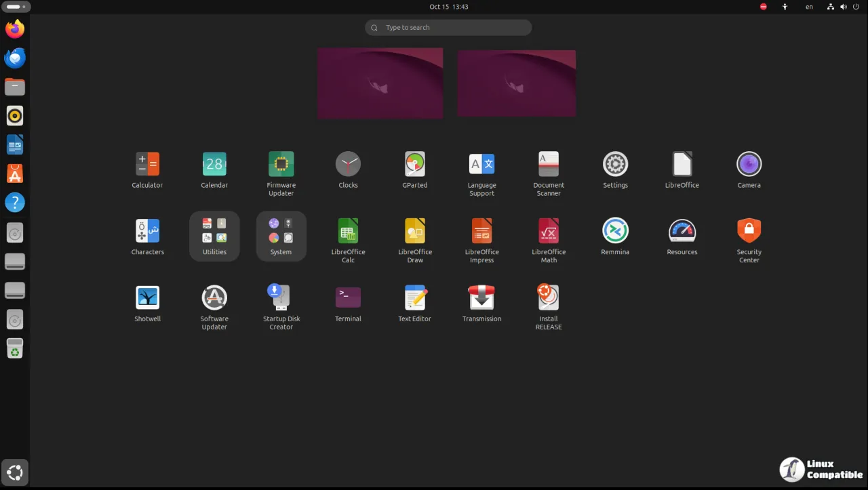The width and height of the screenshot is (868, 490).
Task: Expand the Utilities app folder
Action: click(x=214, y=236)
